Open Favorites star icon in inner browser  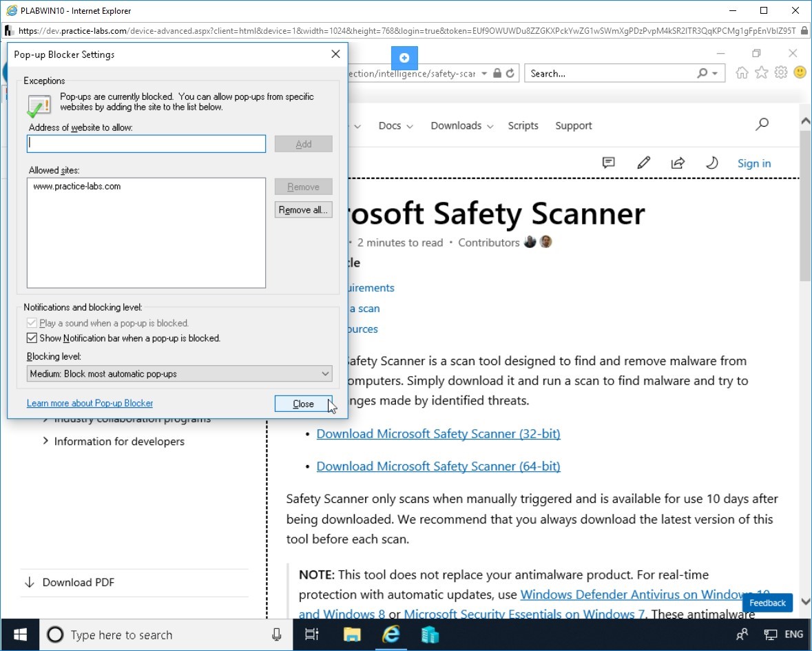point(761,73)
